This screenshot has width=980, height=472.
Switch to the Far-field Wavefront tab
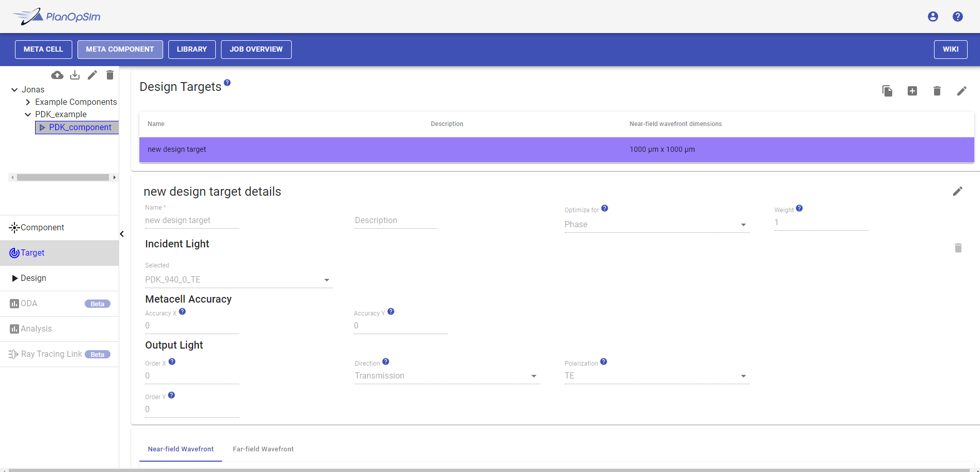[263, 449]
